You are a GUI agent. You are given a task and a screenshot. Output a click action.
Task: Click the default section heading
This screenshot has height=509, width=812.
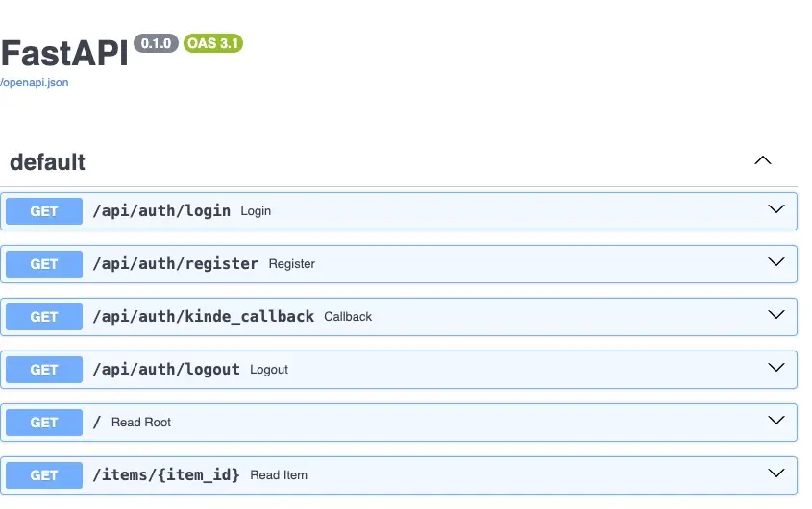(48, 162)
